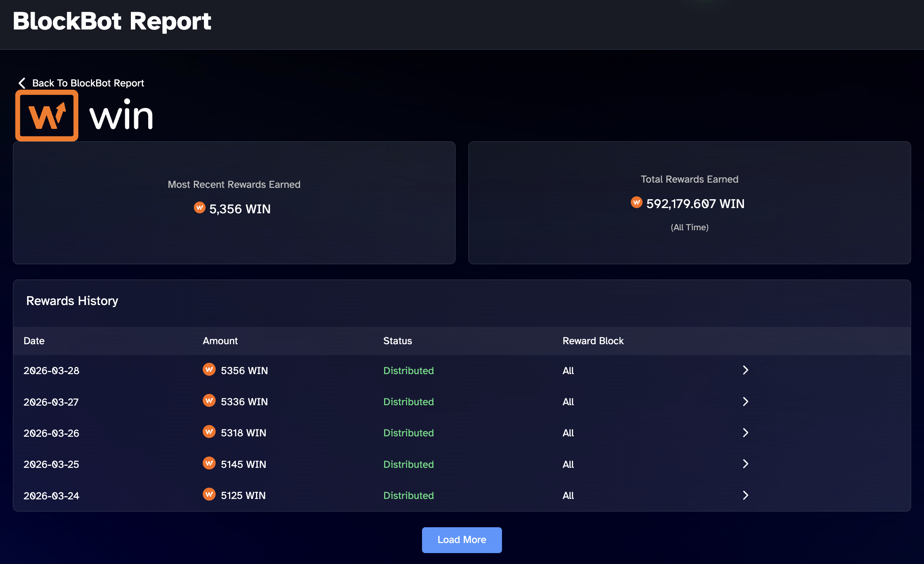
Task: Click the 5318 WIN amount
Action: pos(244,433)
